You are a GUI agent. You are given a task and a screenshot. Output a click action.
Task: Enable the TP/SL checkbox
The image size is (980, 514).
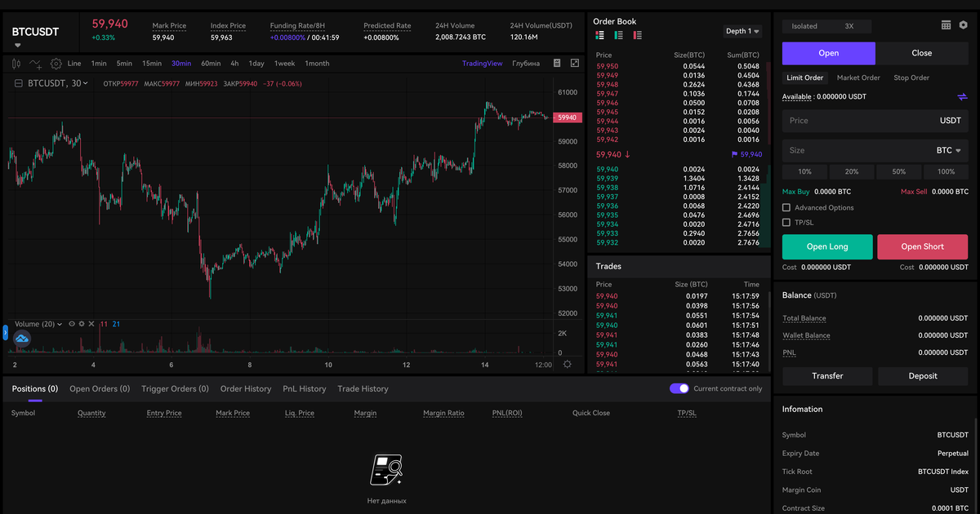click(x=786, y=222)
